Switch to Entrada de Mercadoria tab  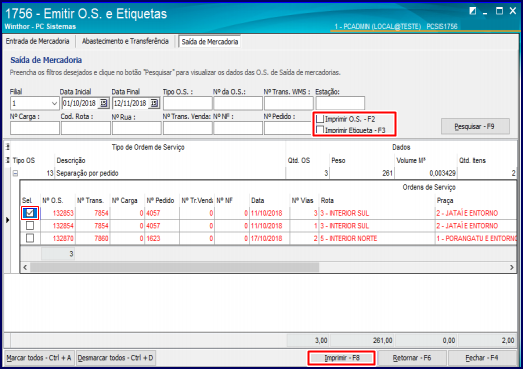pyautogui.click(x=37, y=41)
